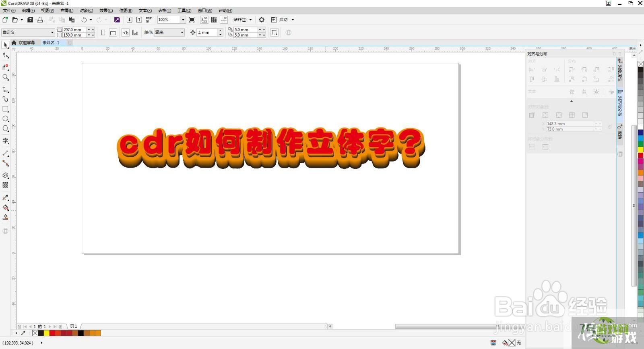This screenshot has height=349, width=644.
Task: Create a new document icon
Action: pyautogui.click(x=6, y=19)
